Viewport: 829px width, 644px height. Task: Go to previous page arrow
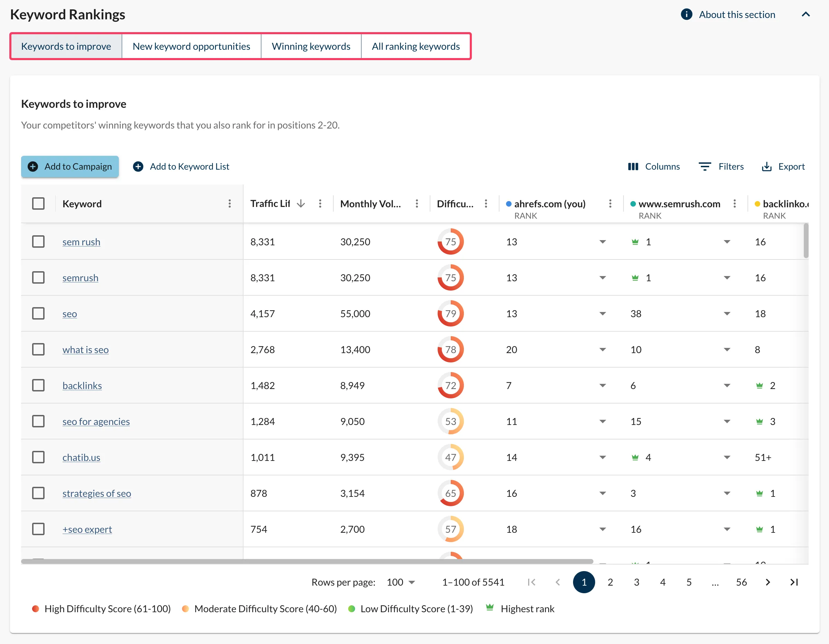558,582
